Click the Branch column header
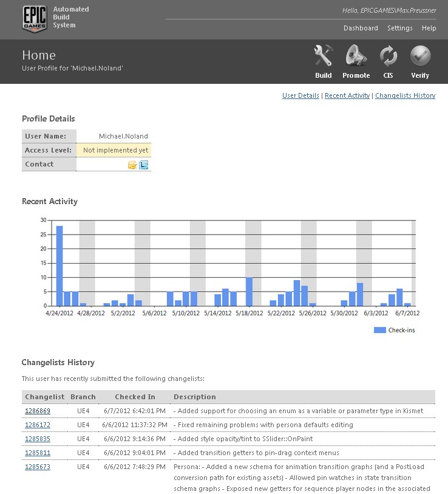The width and height of the screenshot is (448, 494). click(x=83, y=397)
